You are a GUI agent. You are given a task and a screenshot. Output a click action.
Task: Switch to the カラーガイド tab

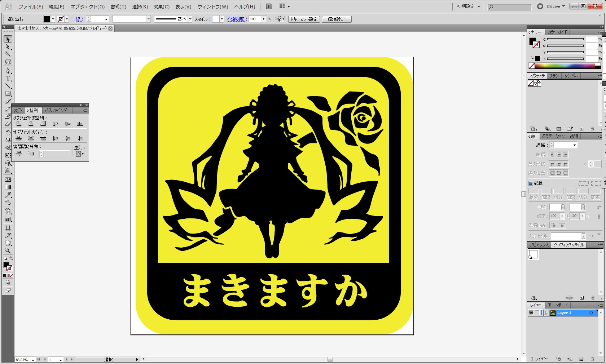point(557,32)
